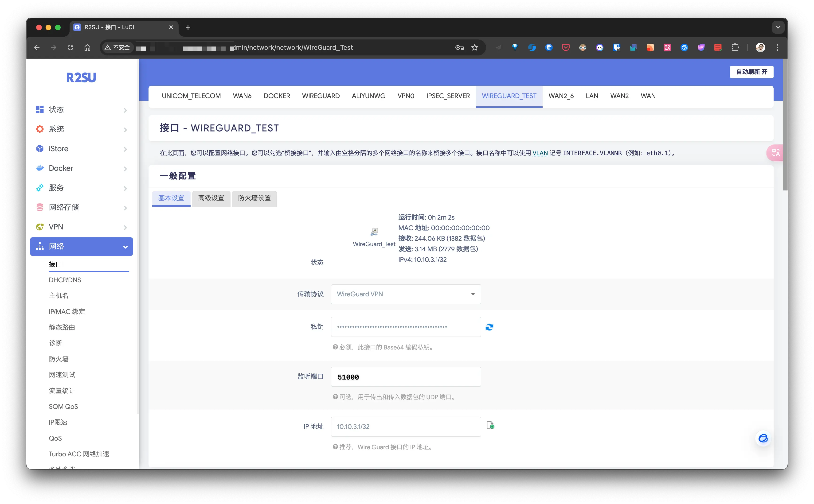The image size is (814, 504).
Task: Click the VLAN link in description
Action: point(540,153)
